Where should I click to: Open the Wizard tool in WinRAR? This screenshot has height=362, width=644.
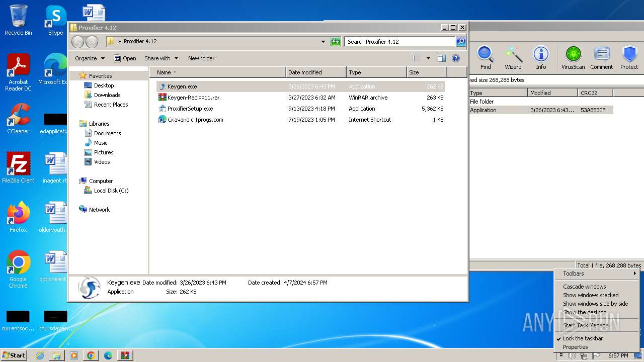[513, 57]
